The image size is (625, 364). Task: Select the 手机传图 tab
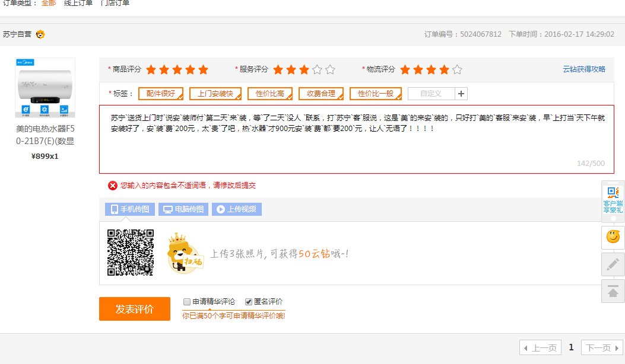tap(131, 209)
